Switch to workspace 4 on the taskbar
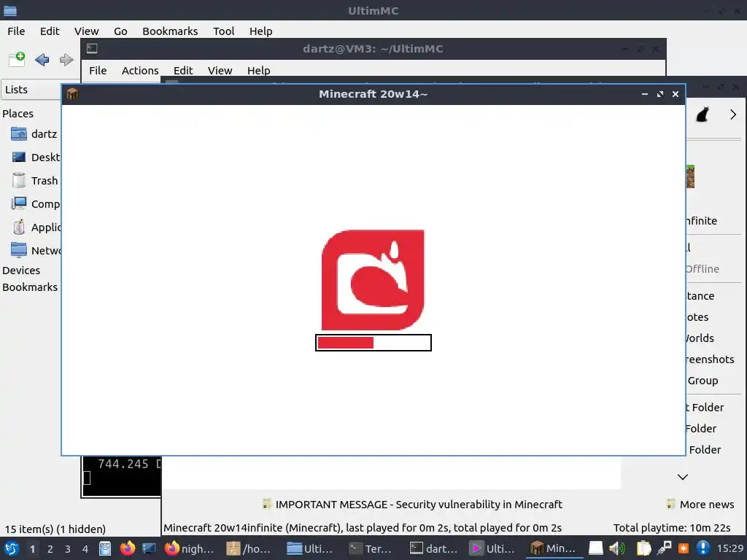Viewport: 747px width, 560px height. pyautogui.click(x=85, y=549)
